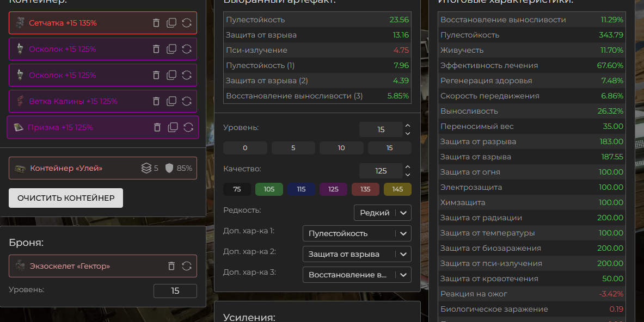Click ОЧИСТИТЬ КОНТЕЙНЕР button
Screen dimensions: 644x322
tap(66, 198)
